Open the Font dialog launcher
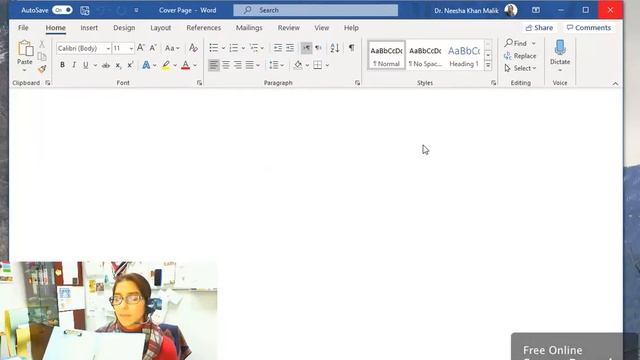640x360 pixels. 200,83
